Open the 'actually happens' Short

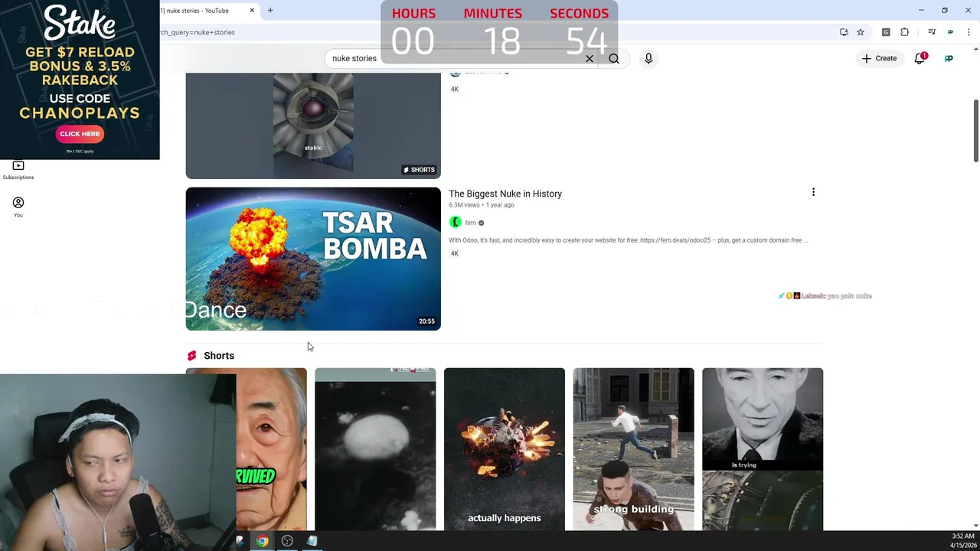(505, 449)
